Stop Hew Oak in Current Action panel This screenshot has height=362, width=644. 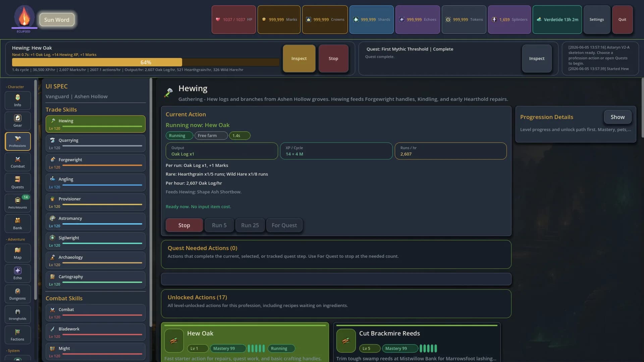(184, 225)
